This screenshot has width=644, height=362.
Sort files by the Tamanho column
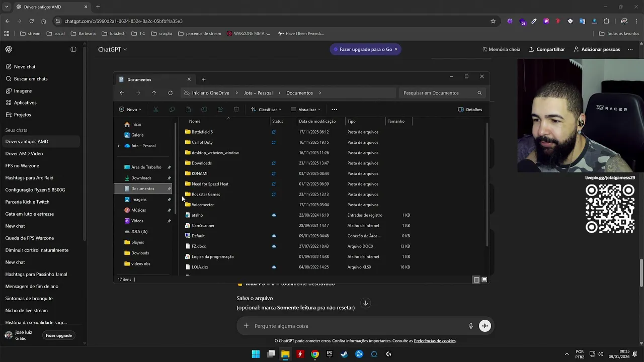coord(396,121)
